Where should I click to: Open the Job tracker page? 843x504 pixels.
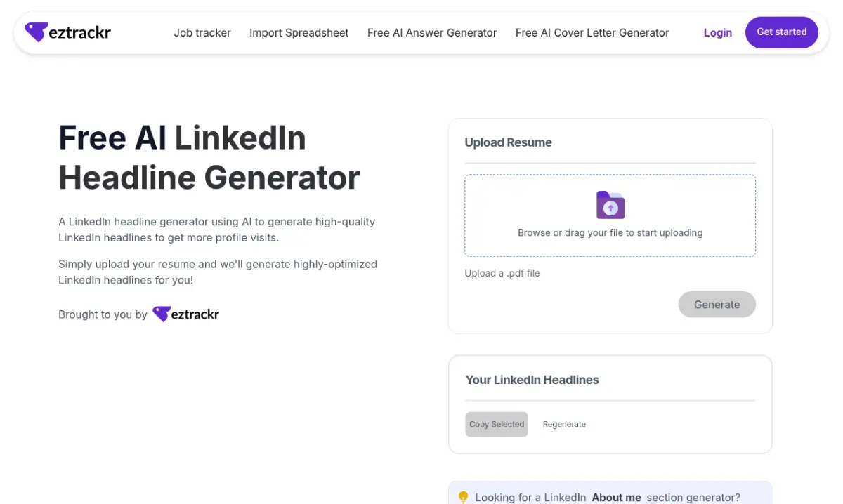coord(202,32)
